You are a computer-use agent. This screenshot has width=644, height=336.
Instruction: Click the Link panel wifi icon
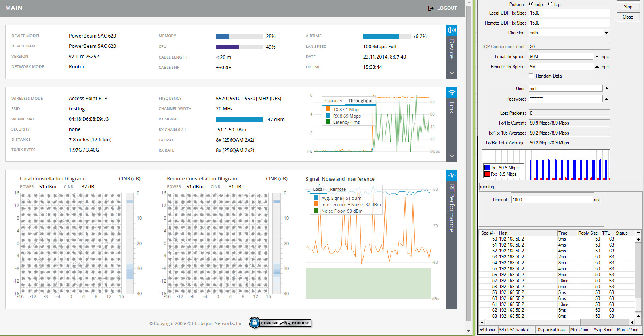452,93
